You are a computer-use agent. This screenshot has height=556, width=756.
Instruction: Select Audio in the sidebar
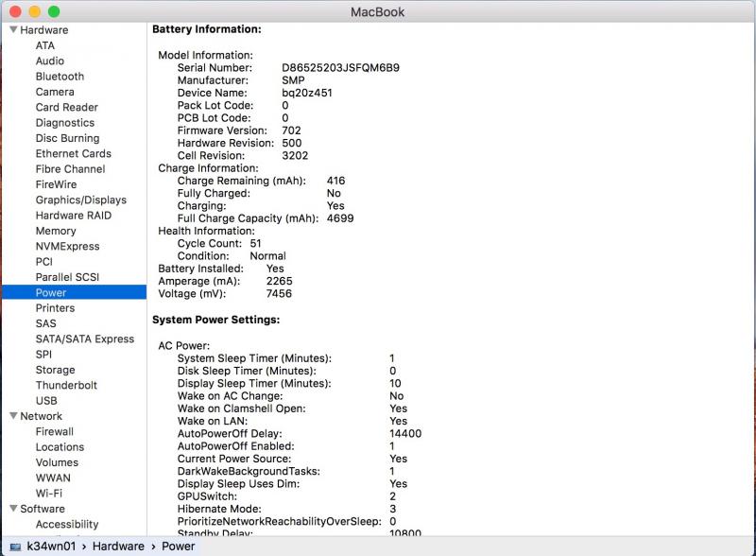coord(50,61)
